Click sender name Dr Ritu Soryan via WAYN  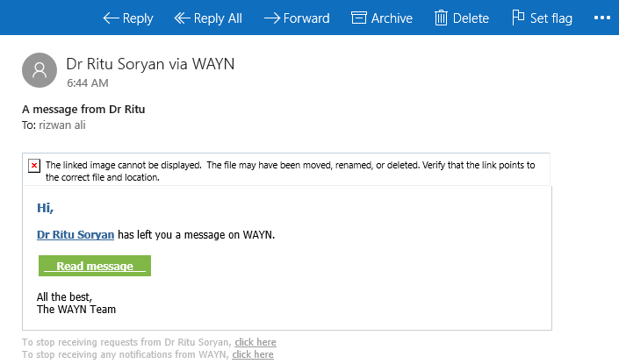pyautogui.click(x=150, y=64)
